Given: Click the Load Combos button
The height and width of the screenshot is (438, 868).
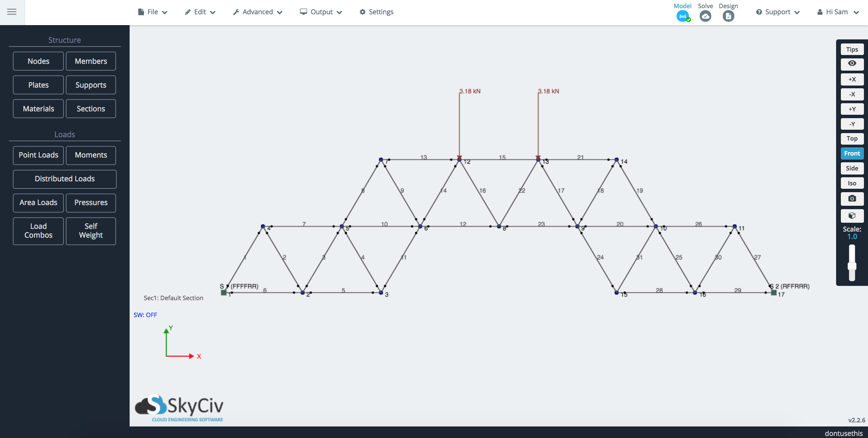Looking at the screenshot, I should pyautogui.click(x=38, y=230).
